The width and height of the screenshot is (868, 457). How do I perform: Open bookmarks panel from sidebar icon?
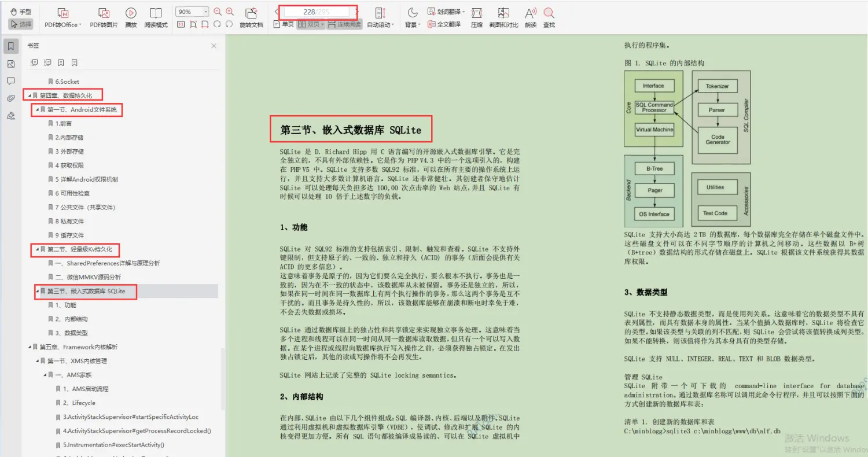click(x=10, y=46)
